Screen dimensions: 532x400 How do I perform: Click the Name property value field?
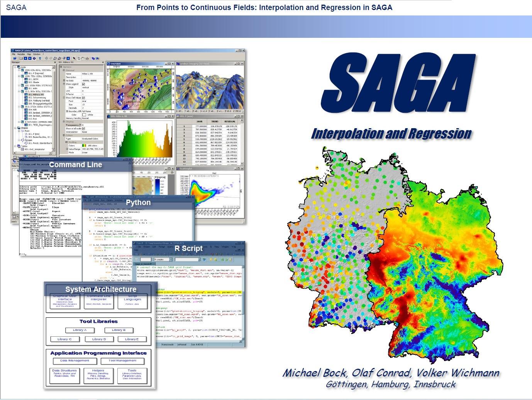click(x=92, y=74)
